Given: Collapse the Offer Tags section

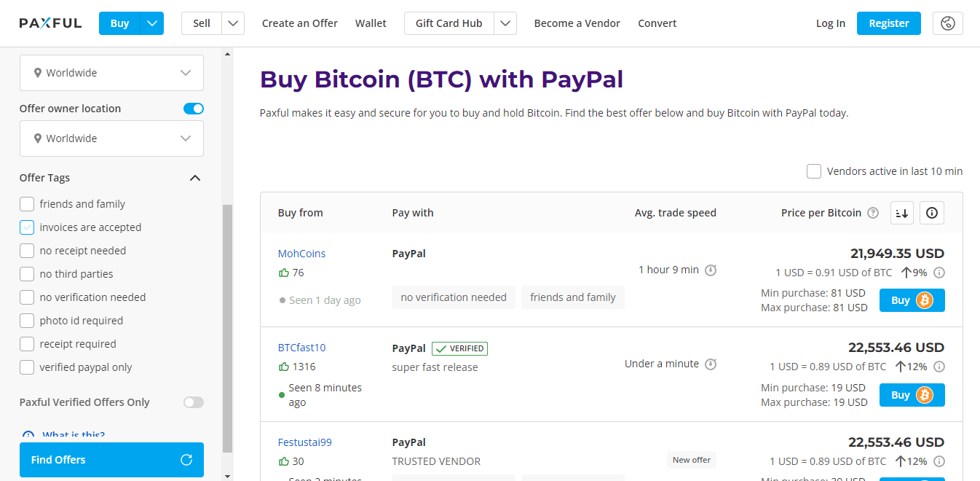Looking at the screenshot, I should [x=195, y=178].
